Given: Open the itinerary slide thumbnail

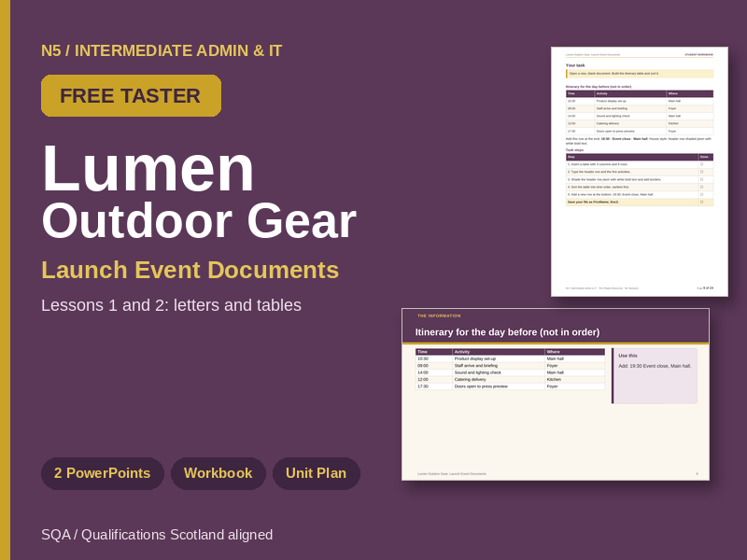Looking at the screenshot, I should tap(556, 394).
